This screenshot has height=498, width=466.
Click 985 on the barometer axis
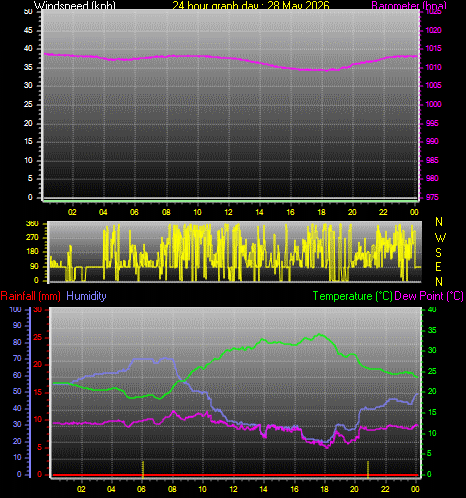pyautogui.click(x=432, y=160)
